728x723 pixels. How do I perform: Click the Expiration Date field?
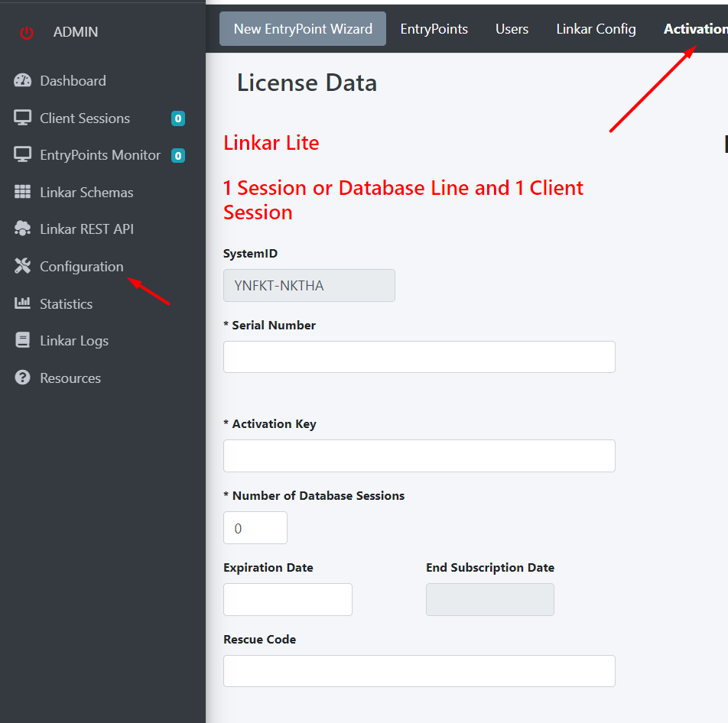[x=288, y=599]
